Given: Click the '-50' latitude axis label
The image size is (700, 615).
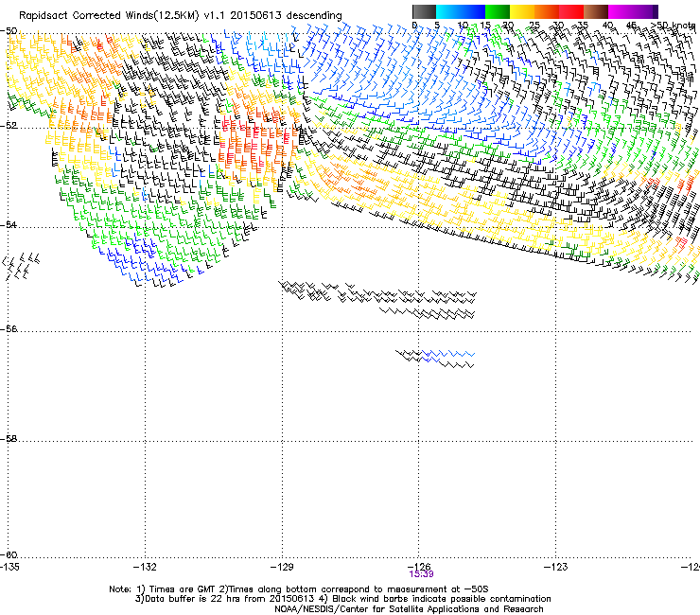Looking at the screenshot, I should (9, 31).
